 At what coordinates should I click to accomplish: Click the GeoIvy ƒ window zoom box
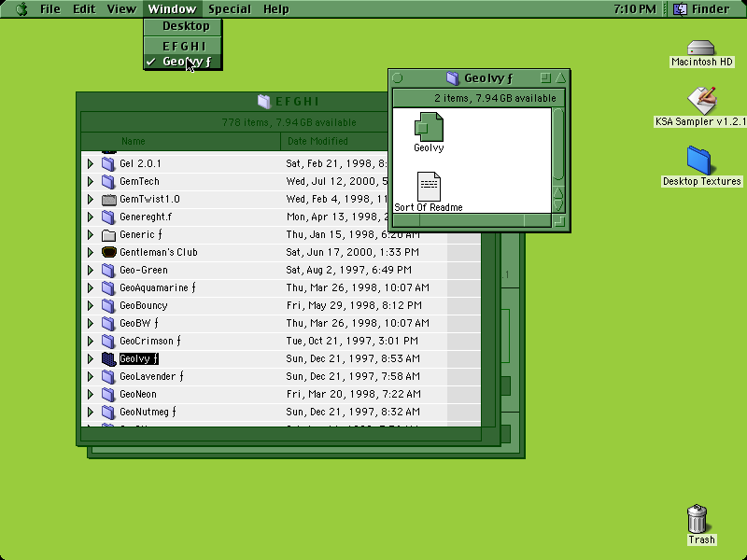tap(545, 77)
